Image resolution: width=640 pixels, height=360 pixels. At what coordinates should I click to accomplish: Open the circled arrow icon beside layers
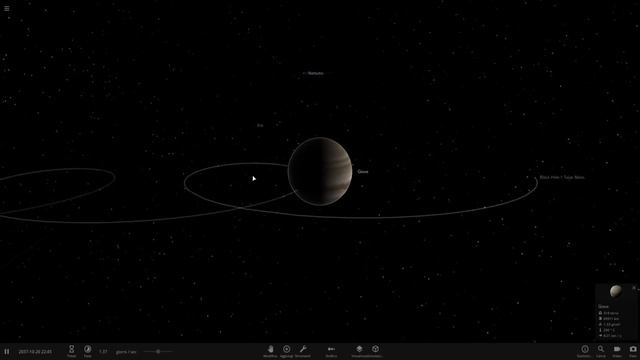click(375, 349)
